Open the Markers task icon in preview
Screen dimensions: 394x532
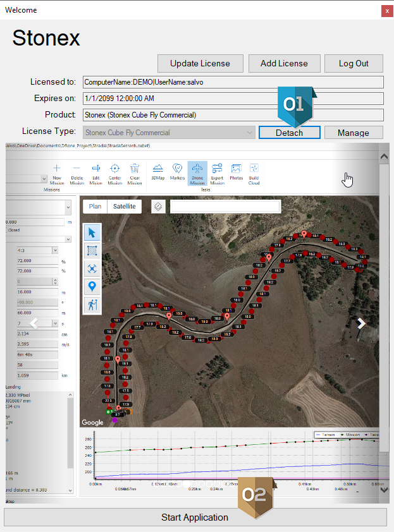177,172
